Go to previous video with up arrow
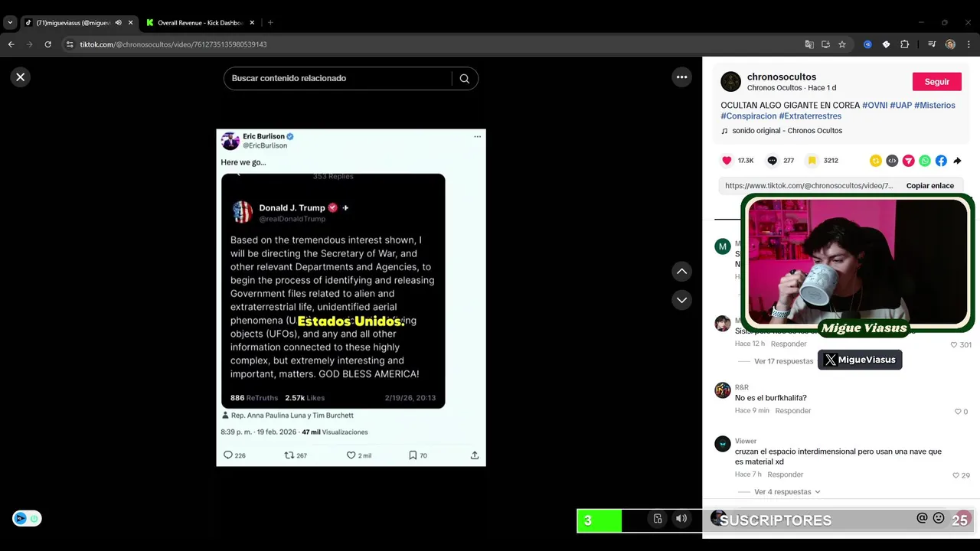Image resolution: width=980 pixels, height=551 pixels. coord(681,272)
